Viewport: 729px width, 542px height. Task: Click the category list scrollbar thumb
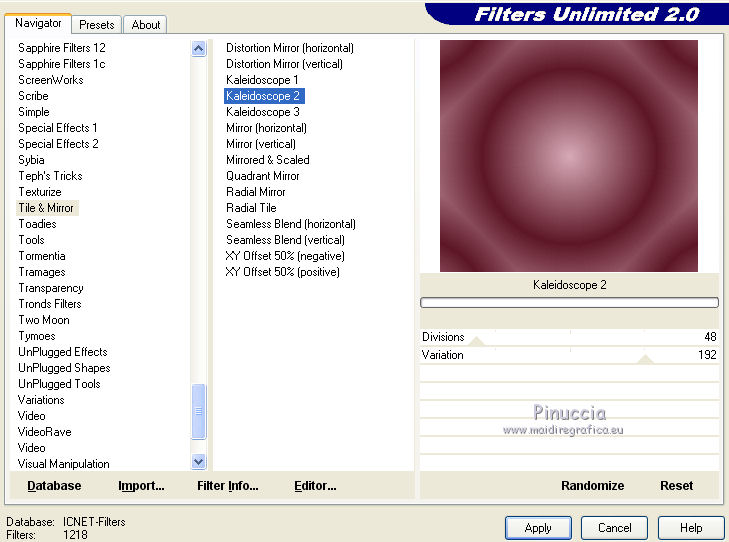point(199,411)
